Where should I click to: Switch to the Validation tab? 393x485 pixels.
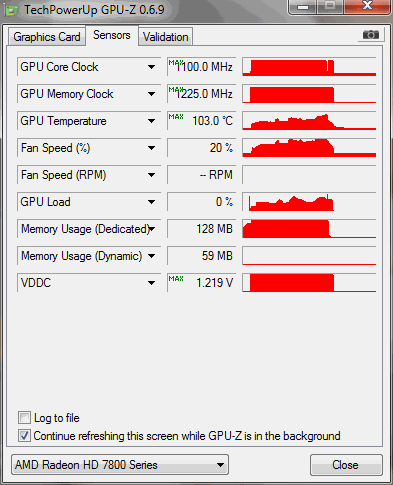coord(166,37)
